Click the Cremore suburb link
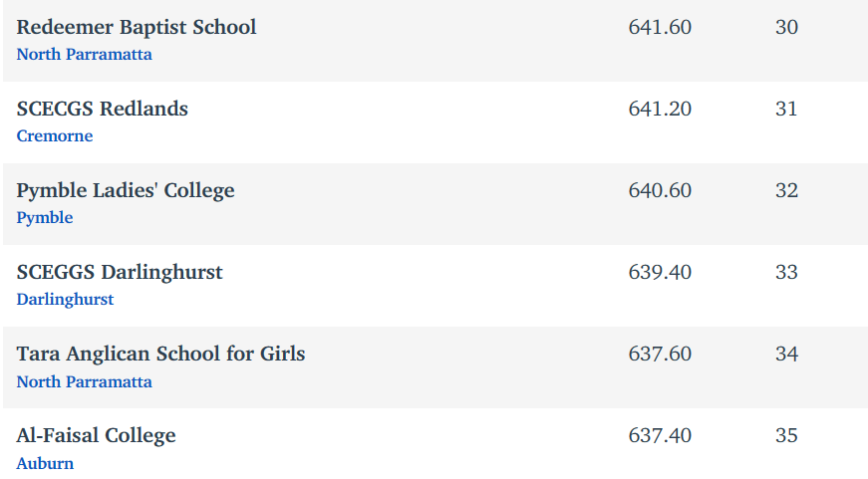 coord(55,136)
